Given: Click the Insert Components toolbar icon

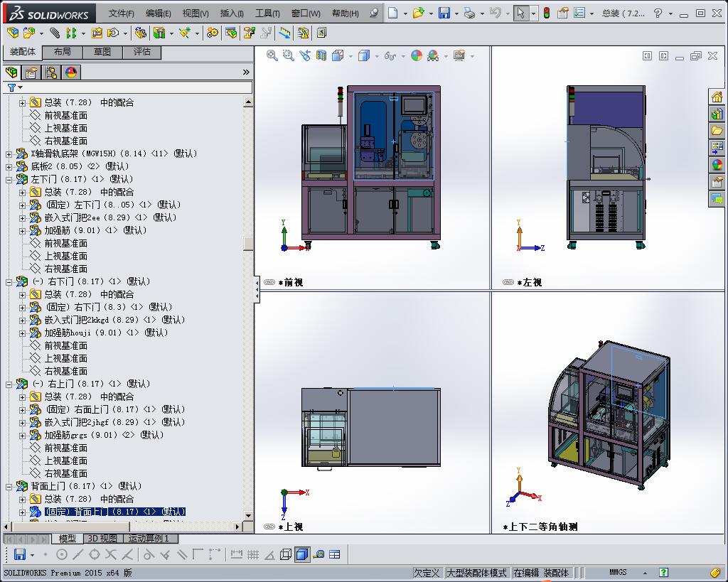Looking at the screenshot, I should [28, 33].
